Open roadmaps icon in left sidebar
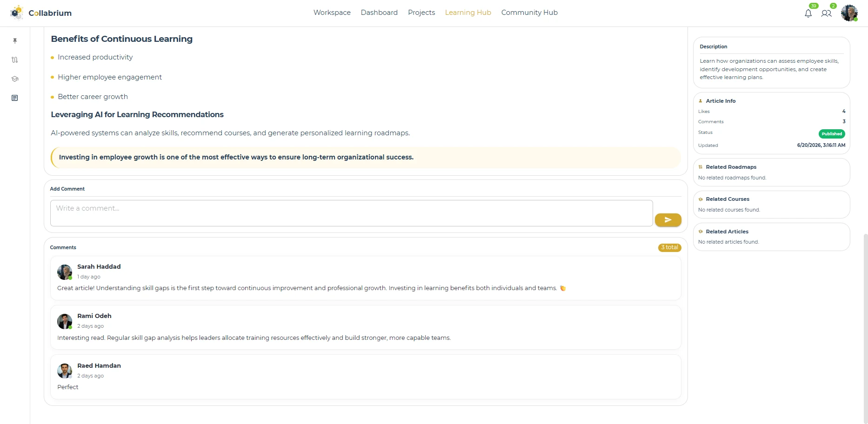Image resolution: width=868 pixels, height=424 pixels. pos(15,60)
